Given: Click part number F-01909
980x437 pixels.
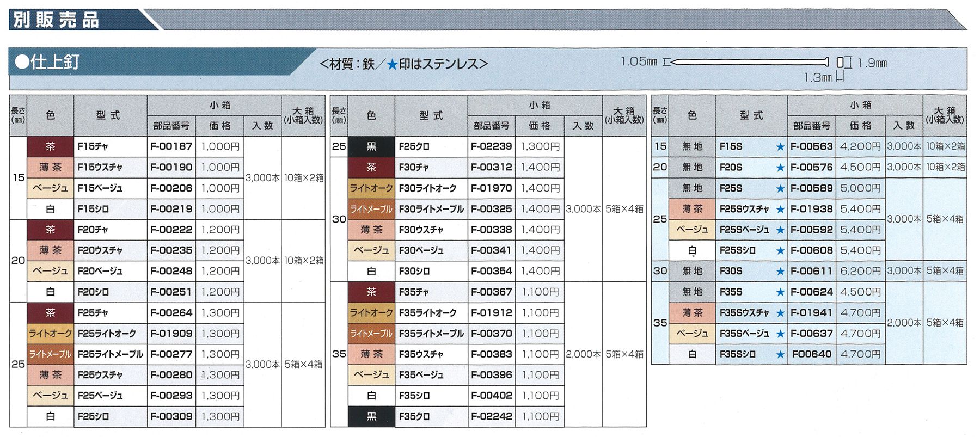Looking at the screenshot, I should tap(171, 334).
